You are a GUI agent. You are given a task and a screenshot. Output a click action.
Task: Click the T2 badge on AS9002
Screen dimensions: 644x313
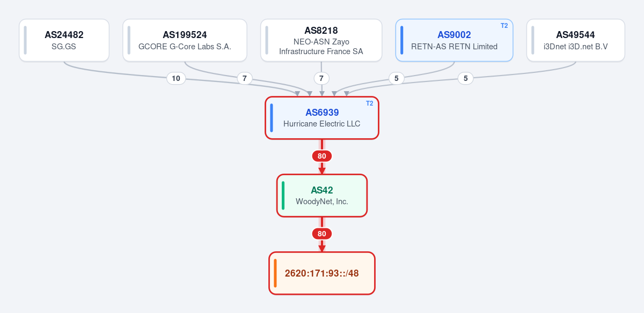pos(504,26)
